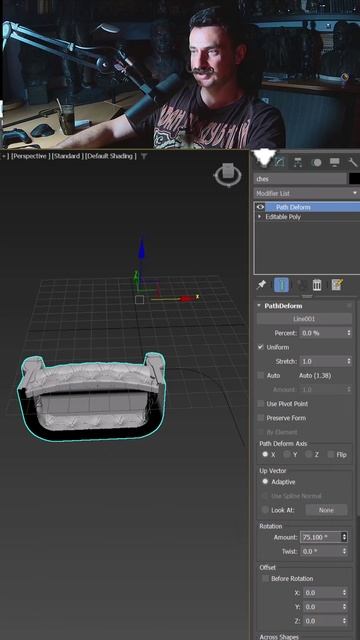
Task: Click the blue Z axis gizmo arrow
Action: coord(141,249)
